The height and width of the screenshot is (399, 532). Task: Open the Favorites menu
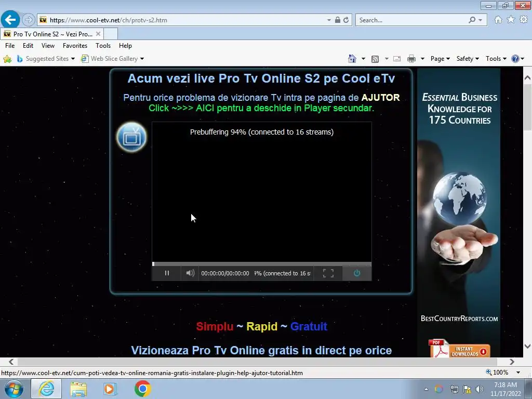tap(75, 46)
